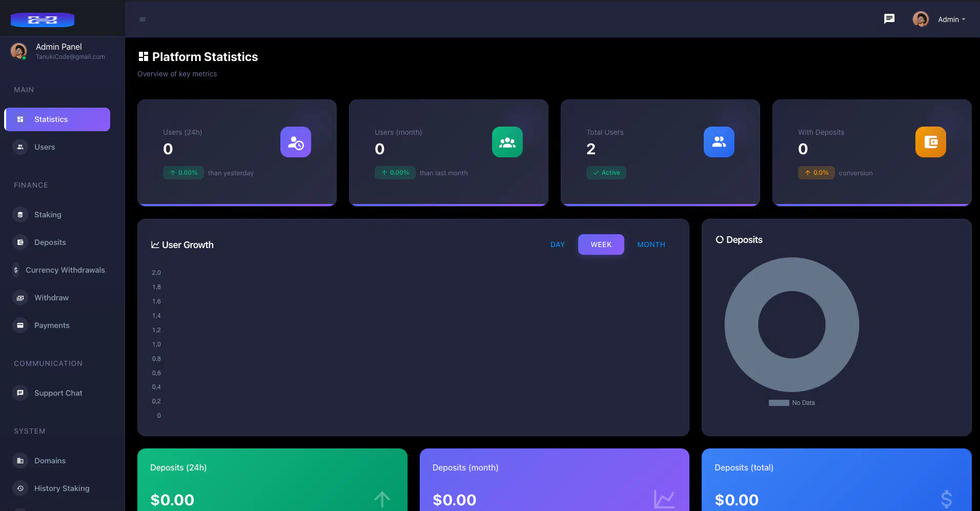Image resolution: width=980 pixels, height=511 pixels.
Task: Click the purple Users (24h) clock icon
Action: (x=296, y=142)
